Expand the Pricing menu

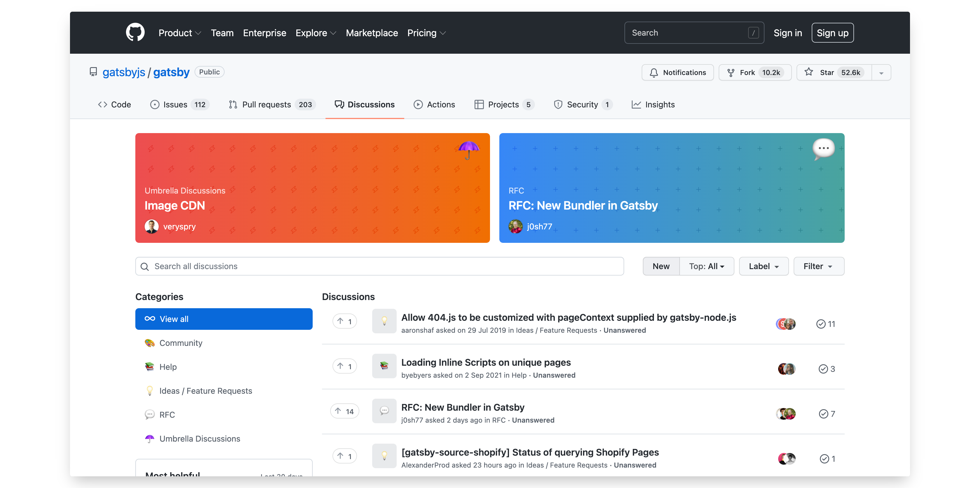[426, 33]
